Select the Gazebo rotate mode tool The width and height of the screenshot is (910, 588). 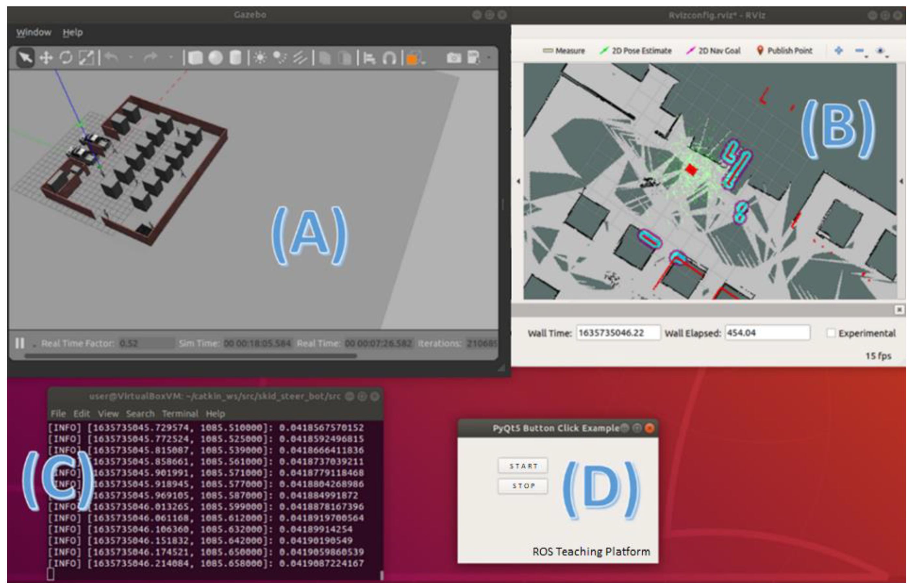[x=66, y=58]
